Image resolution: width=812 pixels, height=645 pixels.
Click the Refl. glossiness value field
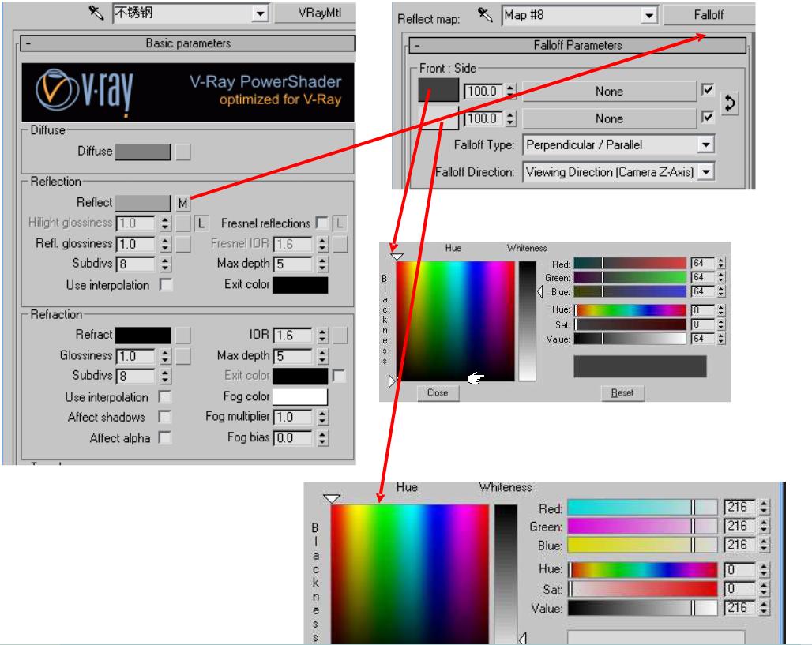tap(136, 244)
